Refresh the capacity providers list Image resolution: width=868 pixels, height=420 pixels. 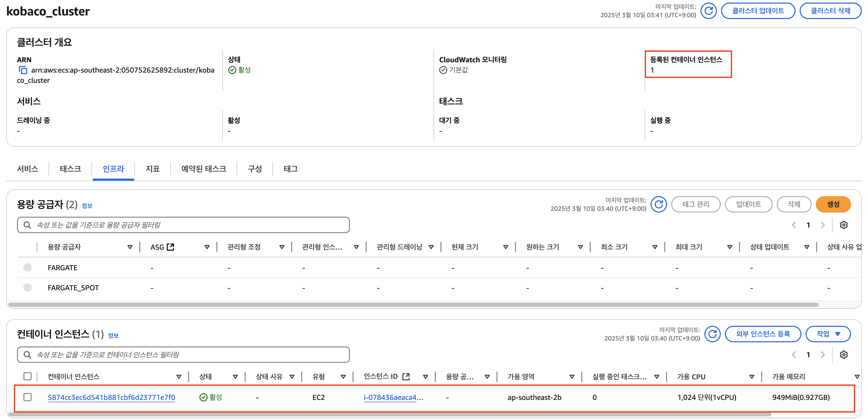tap(659, 204)
